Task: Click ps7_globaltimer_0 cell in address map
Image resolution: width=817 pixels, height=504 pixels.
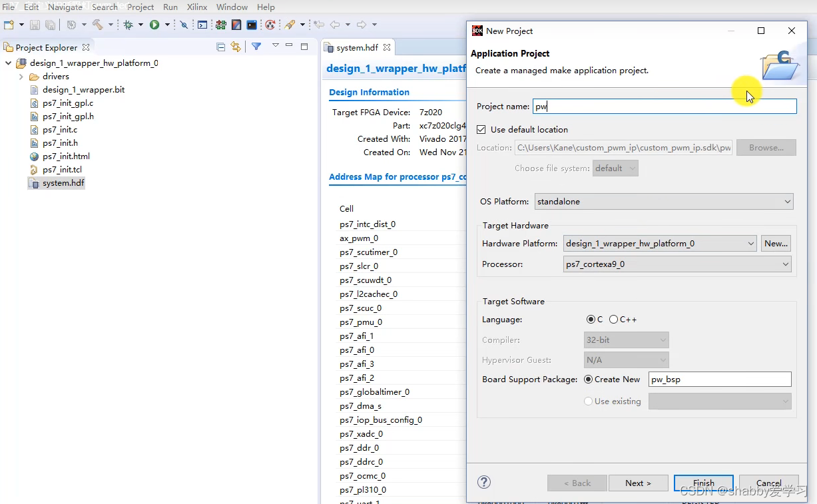Action: (374, 392)
